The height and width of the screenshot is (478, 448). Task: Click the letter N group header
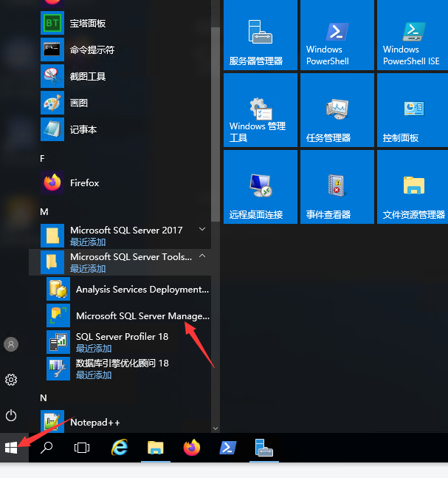pos(44,397)
